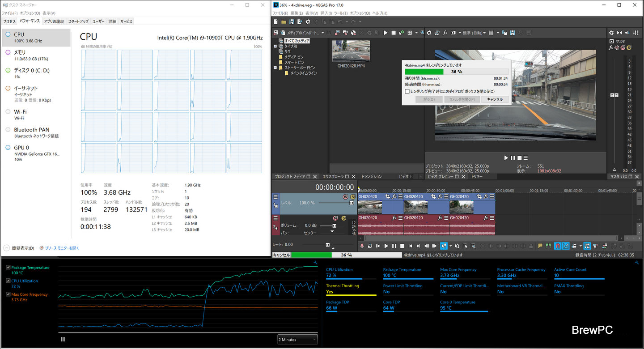The image size is (644, 349).
Task: Click the loop playback icon in transport bar
Action: 370,246
